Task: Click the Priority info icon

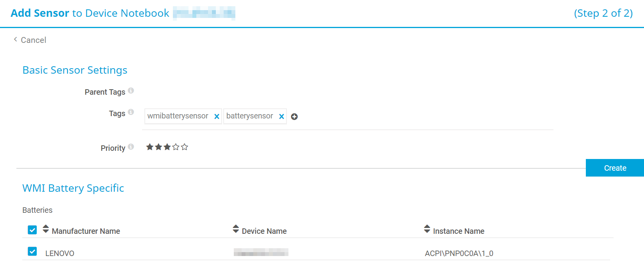Action: pos(131,147)
